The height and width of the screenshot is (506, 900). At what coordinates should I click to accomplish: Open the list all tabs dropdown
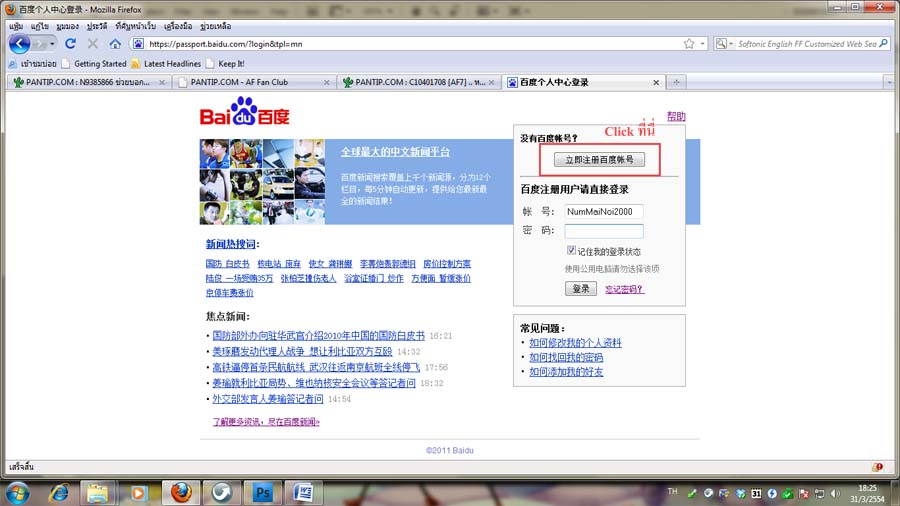889,83
